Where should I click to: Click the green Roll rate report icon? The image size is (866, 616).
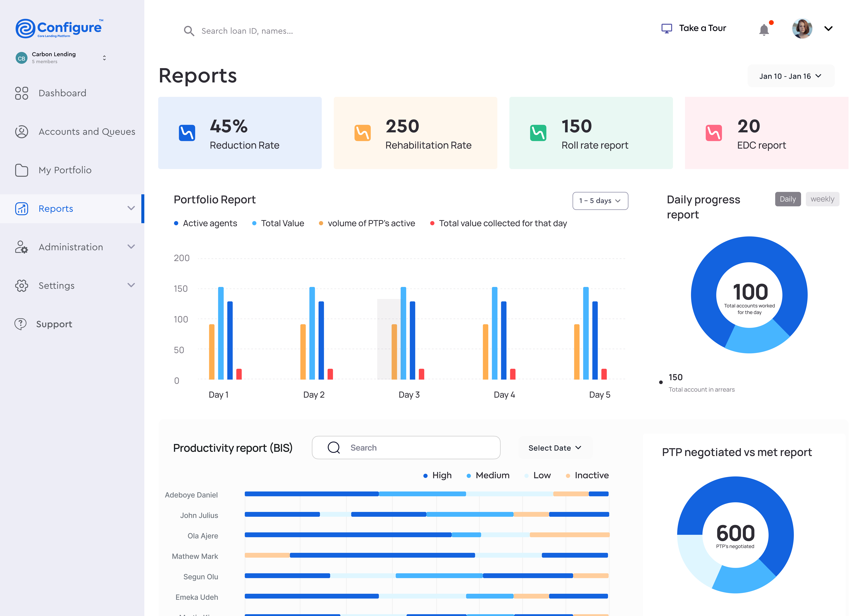[538, 133]
